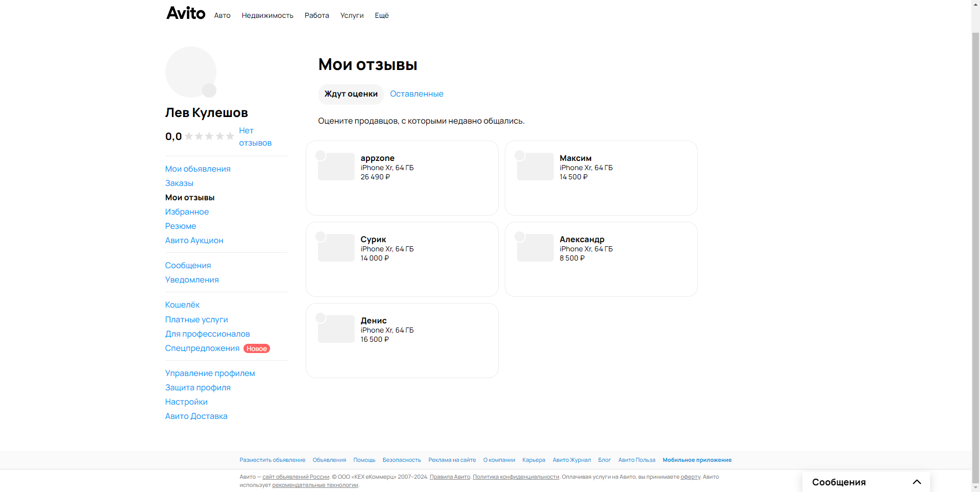This screenshot has height=492, width=980.
Task: Click the Денис seller name
Action: click(x=374, y=320)
